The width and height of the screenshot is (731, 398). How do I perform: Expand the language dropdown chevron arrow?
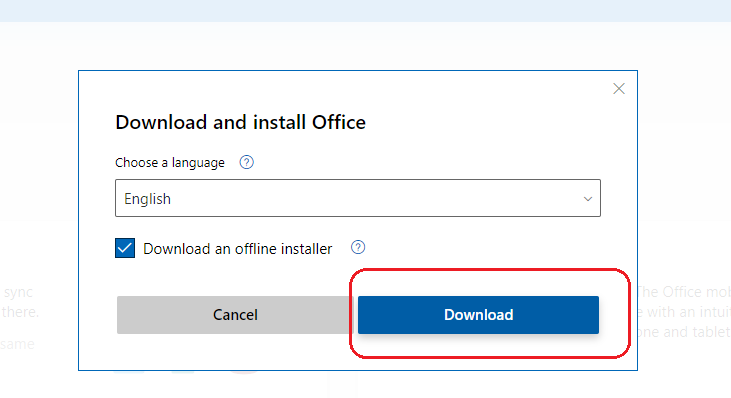(x=588, y=199)
